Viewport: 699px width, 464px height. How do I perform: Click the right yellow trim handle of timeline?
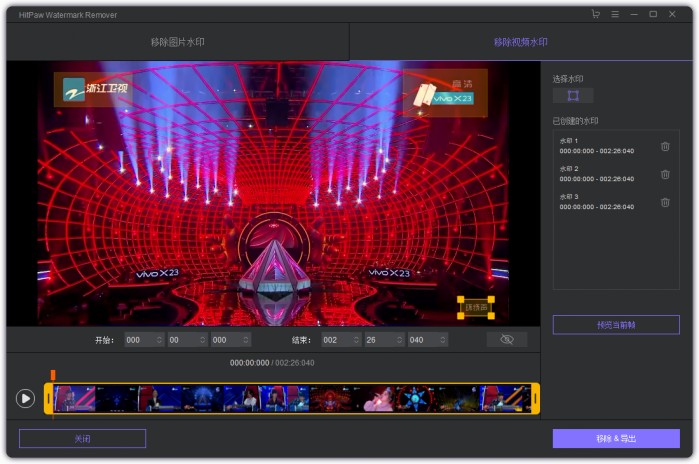pos(535,398)
